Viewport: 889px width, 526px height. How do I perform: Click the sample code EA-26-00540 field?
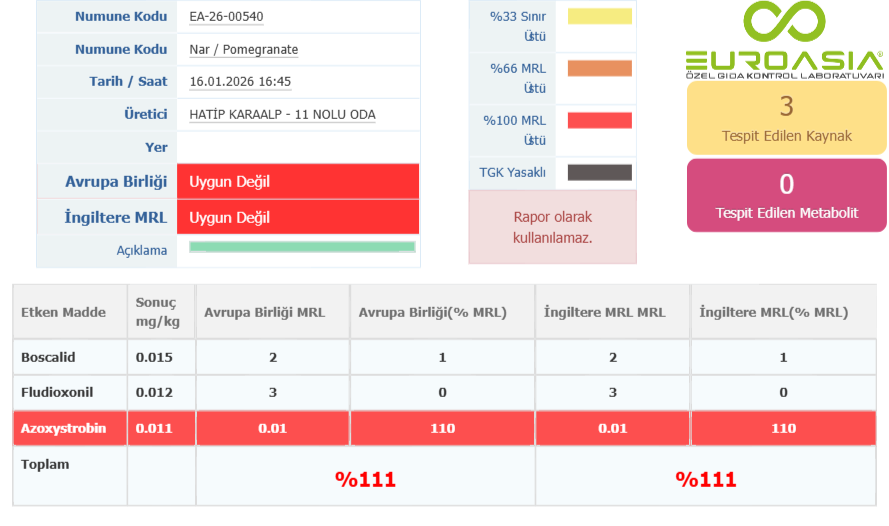(x=227, y=17)
